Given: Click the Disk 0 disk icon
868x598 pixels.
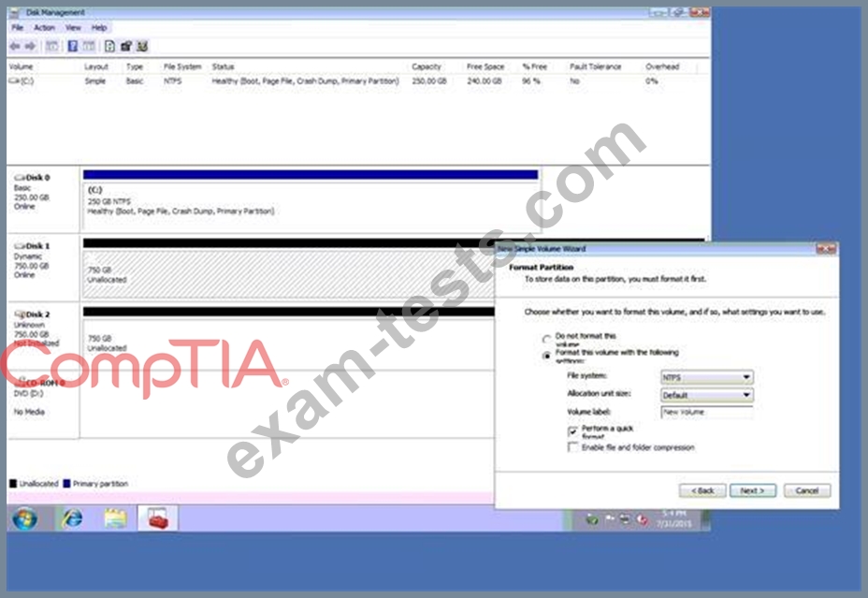Looking at the screenshot, I should click(x=20, y=178).
